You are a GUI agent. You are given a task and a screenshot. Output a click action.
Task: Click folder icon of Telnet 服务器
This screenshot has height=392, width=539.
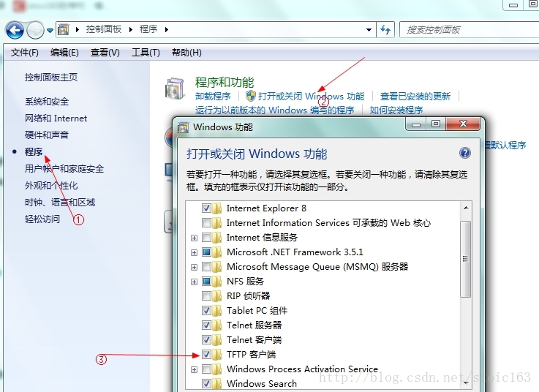216,325
